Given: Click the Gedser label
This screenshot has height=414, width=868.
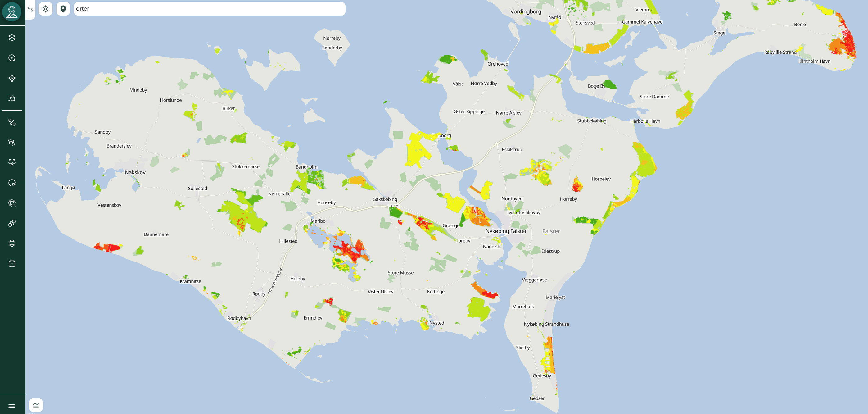Looking at the screenshot, I should point(537,398).
